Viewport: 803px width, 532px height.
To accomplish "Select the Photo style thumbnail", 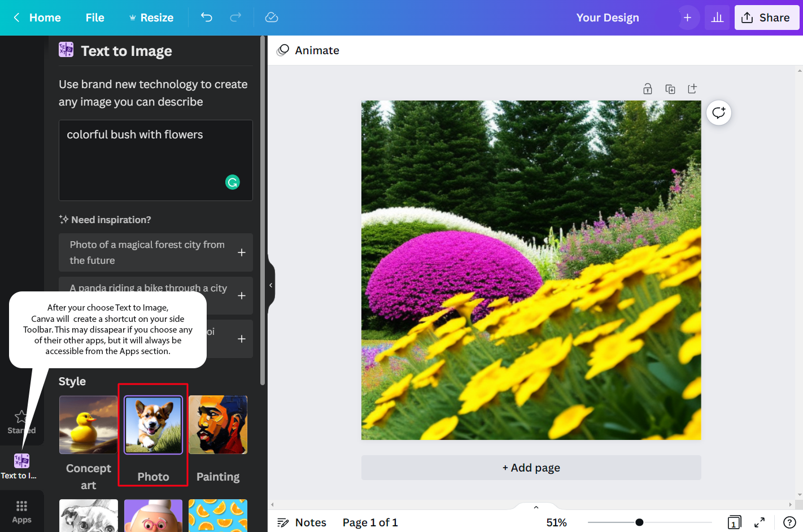I will (153, 425).
